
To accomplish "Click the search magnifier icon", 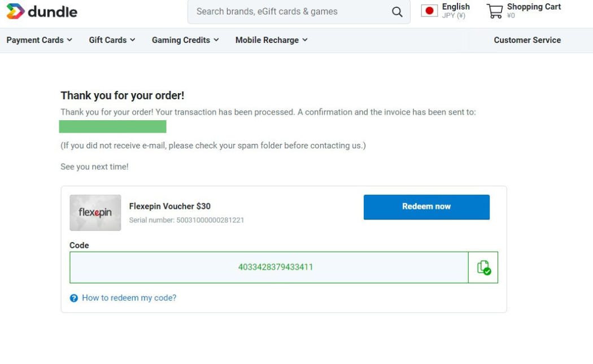I will (397, 12).
